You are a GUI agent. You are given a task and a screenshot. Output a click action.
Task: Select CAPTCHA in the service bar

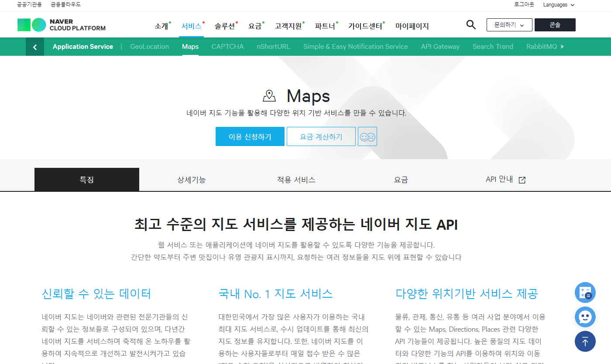click(228, 47)
